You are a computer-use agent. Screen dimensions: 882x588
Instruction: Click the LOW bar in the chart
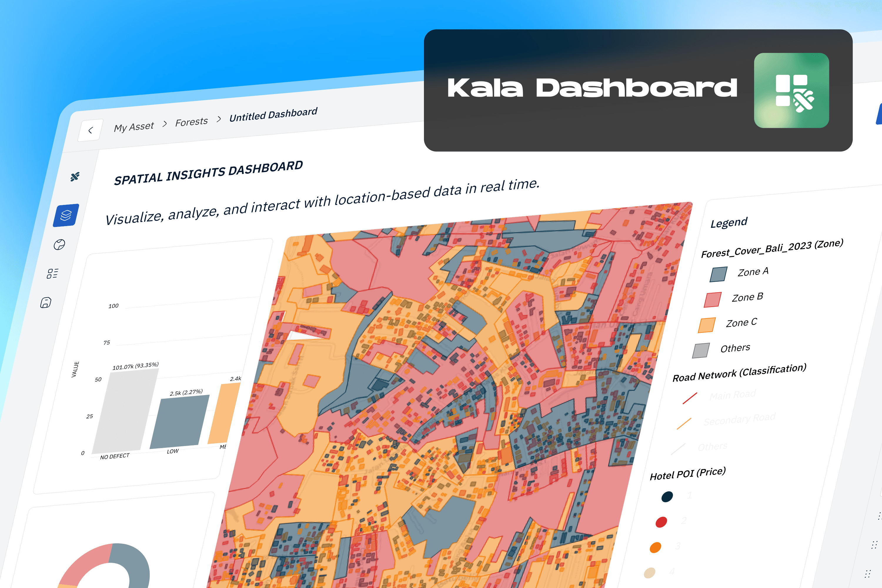click(179, 422)
